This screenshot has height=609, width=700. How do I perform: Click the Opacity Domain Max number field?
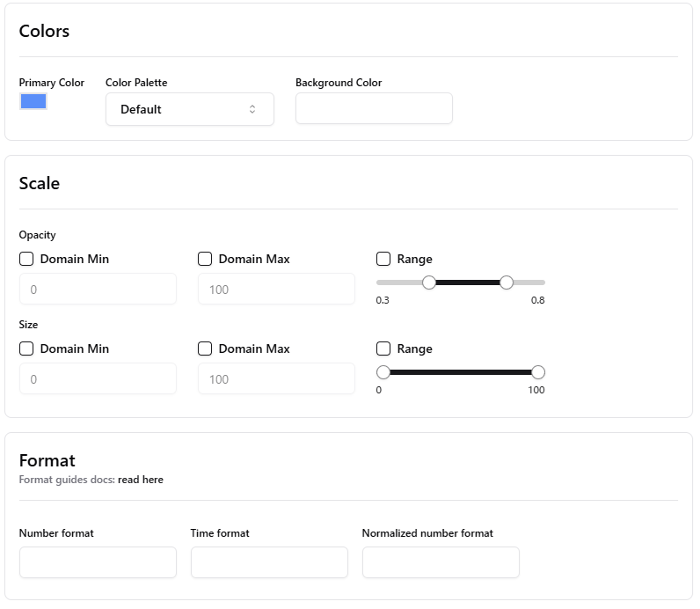[276, 289]
